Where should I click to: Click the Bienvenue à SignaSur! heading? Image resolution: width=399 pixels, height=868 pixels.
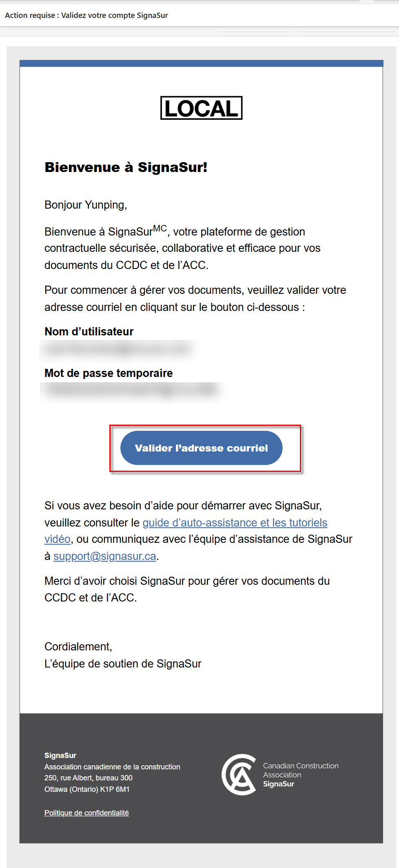pyautogui.click(x=126, y=167)
